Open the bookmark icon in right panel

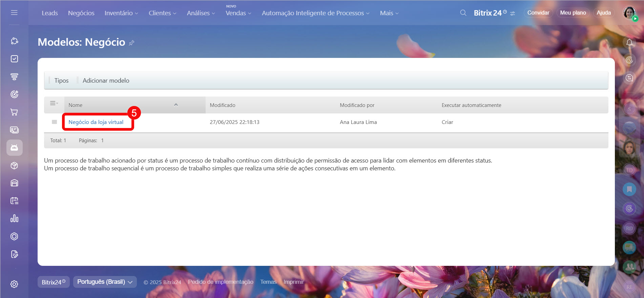pos(629,189)
